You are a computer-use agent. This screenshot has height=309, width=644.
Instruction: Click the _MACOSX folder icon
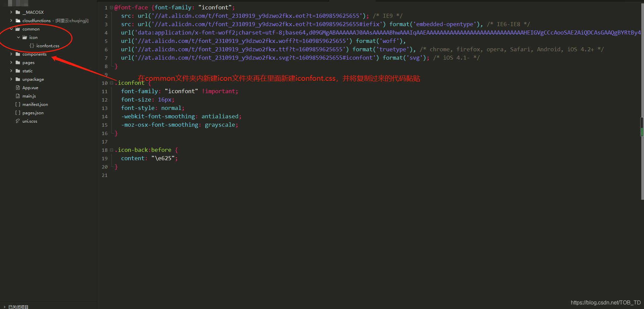18,12
